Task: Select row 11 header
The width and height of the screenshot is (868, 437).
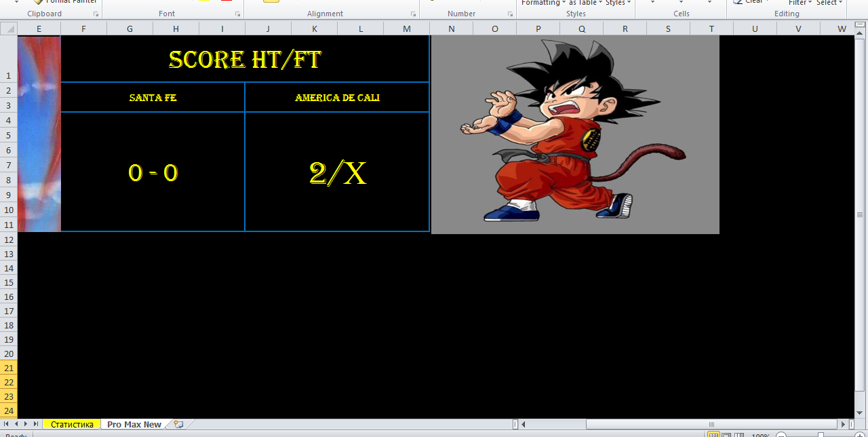Action: tap(9, 225)
